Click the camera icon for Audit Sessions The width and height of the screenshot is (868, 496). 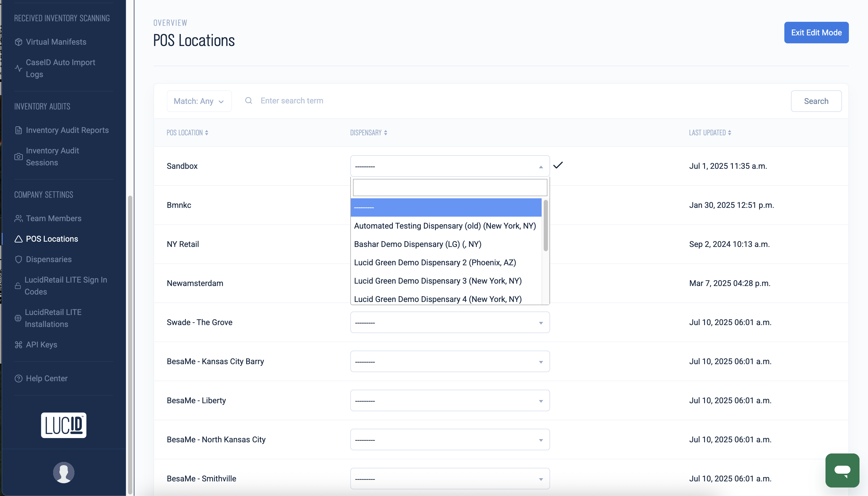[x=18, y=156]
